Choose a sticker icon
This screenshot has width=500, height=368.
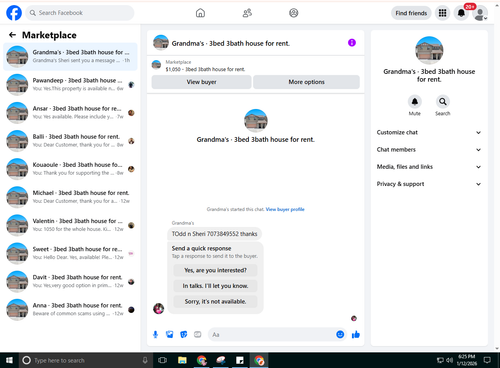pyautogui.click(x=184, y=334)
